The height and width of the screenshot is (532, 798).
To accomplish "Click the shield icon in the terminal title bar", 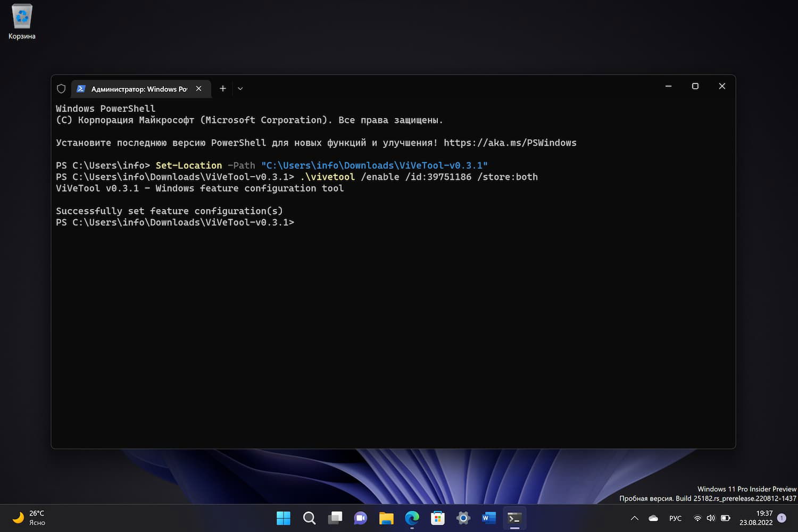I will pos(61,89).
